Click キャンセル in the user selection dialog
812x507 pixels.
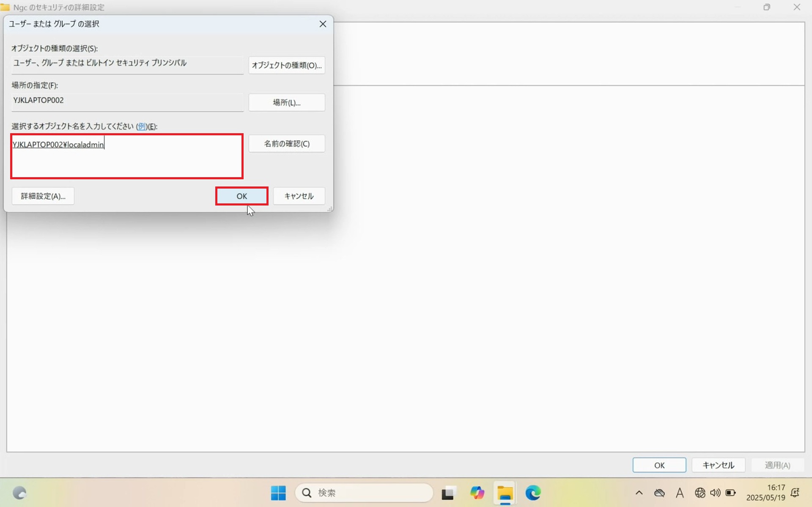[299, 196]
